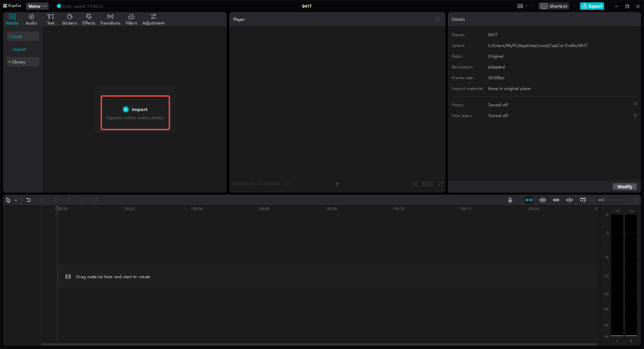The image size is (644, 349).
Task: Go to the Stickers tab
Action: click(69, 19)
